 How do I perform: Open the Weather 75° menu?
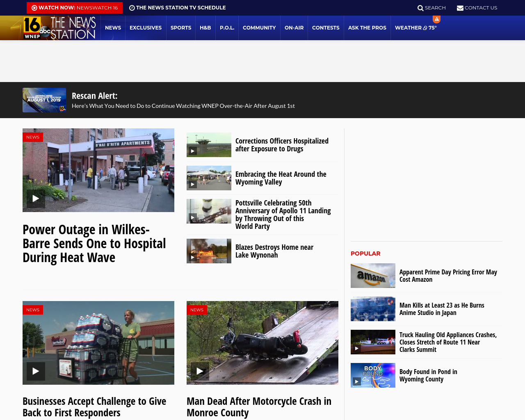pyautogui.click(x=416, y=28)
